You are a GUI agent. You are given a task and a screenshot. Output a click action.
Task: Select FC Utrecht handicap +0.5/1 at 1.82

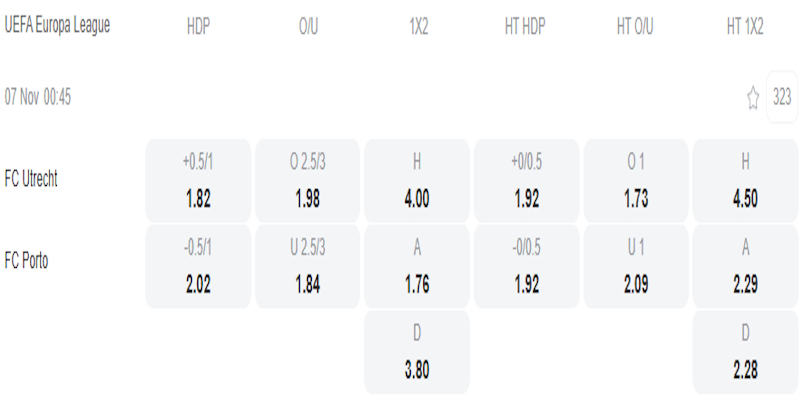[x=198, y=180]
